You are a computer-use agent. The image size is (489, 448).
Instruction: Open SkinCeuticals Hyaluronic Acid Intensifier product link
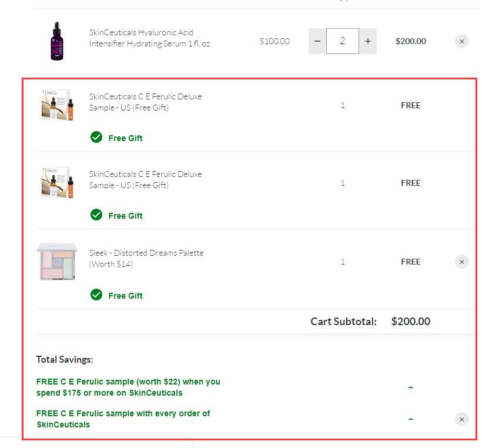pyautogui.click(x=149, y=38)
